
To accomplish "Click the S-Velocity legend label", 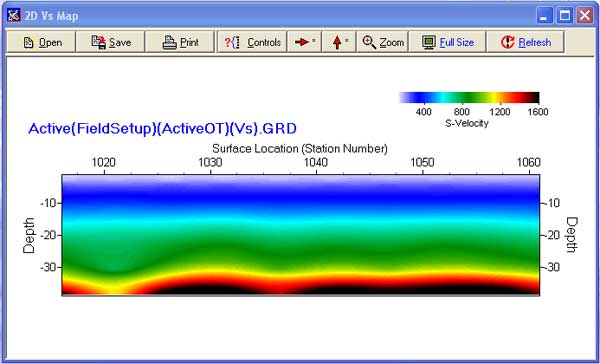I will (x=467, y=123).
